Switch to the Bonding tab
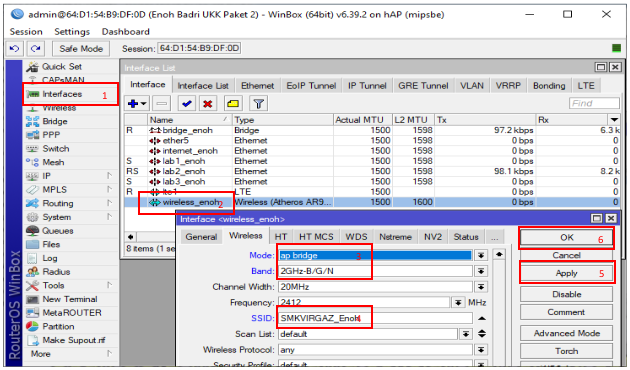The height and width of the screenshot is (370, 630). point(549,86)
